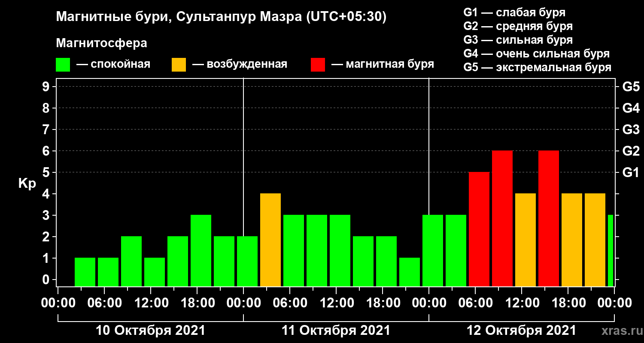Click the '12 Октября 2021' date label

click(521, 331)
